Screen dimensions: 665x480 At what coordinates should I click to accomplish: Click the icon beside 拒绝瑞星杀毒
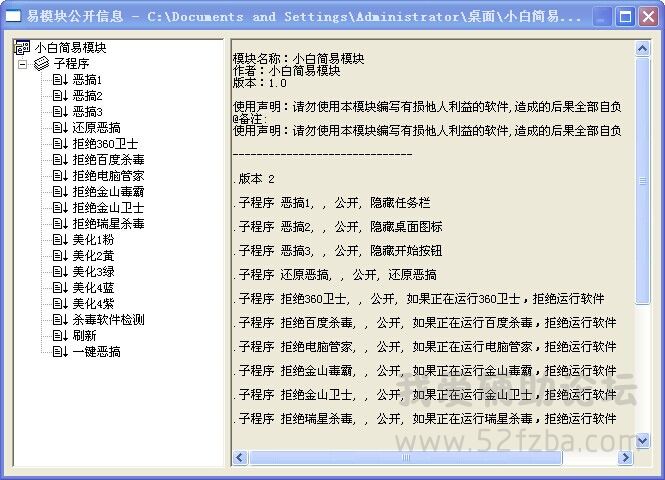pos(60,223)
